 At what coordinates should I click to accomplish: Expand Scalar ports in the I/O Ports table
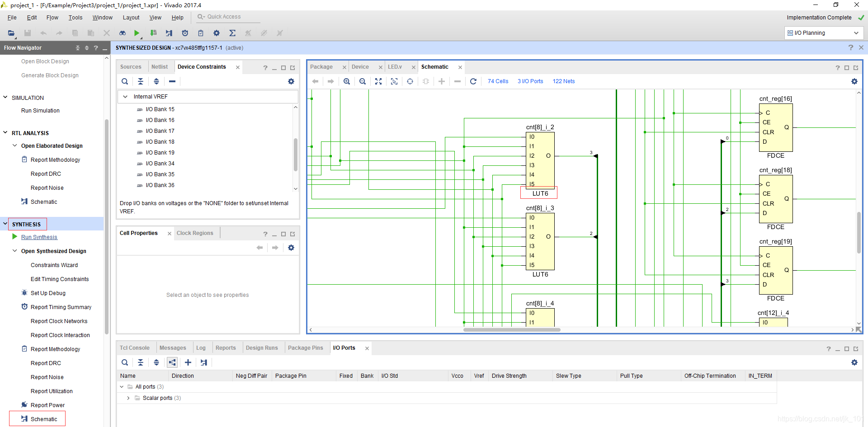point(128,398)
